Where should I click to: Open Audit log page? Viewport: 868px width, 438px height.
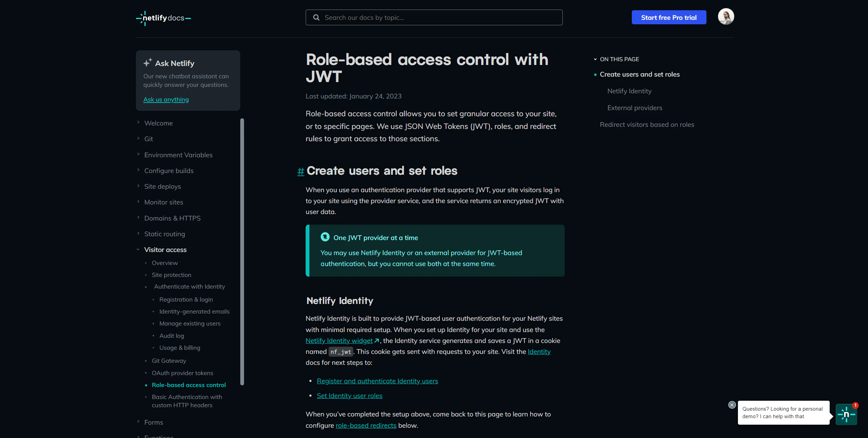pyautogui.click(x=171, y=336)
